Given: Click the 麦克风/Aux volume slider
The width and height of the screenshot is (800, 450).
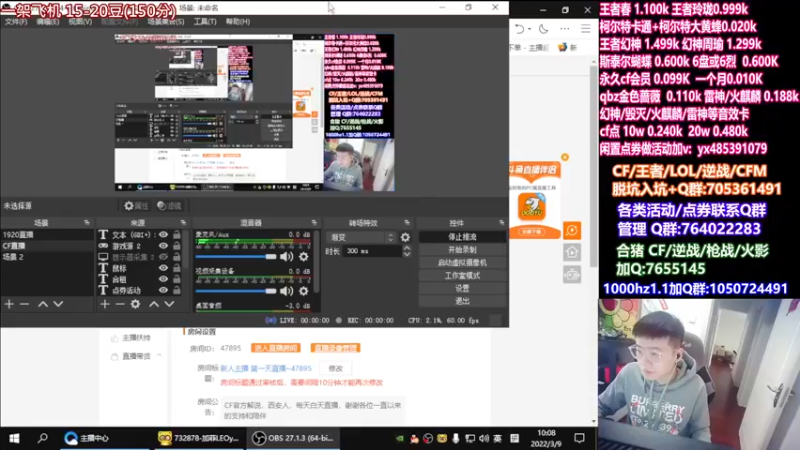Looking at the screenshot, I should tap(236, 257).
